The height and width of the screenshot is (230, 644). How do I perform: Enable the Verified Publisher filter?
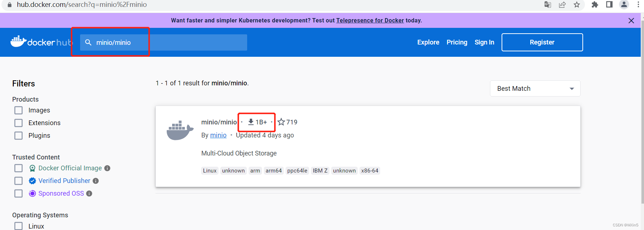coord(18,181)
